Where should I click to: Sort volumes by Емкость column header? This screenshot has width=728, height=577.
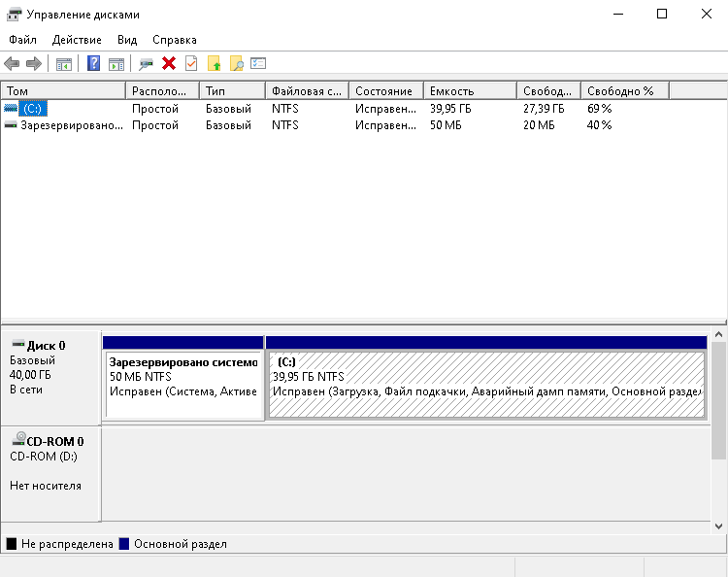pyautogui.click(x=470, y=90)
